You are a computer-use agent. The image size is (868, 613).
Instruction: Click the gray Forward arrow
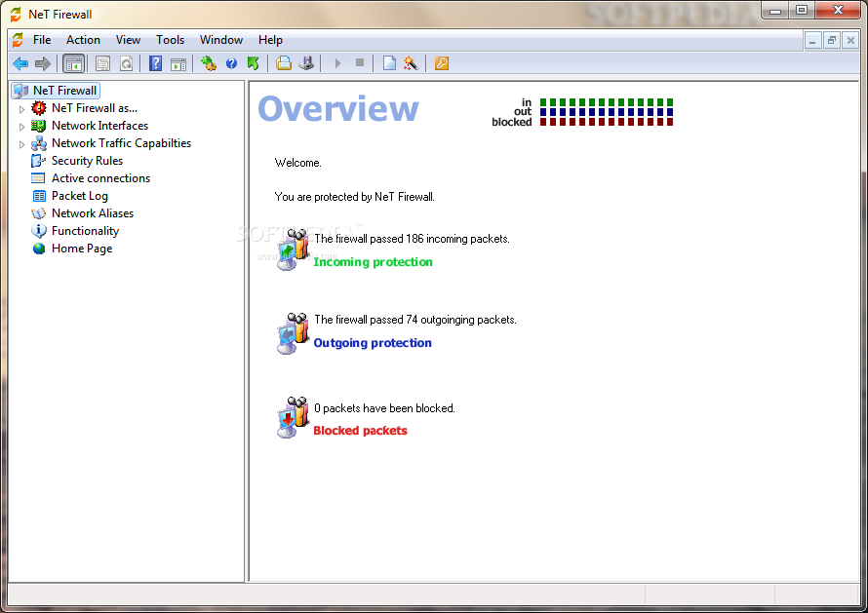(43, 63)
